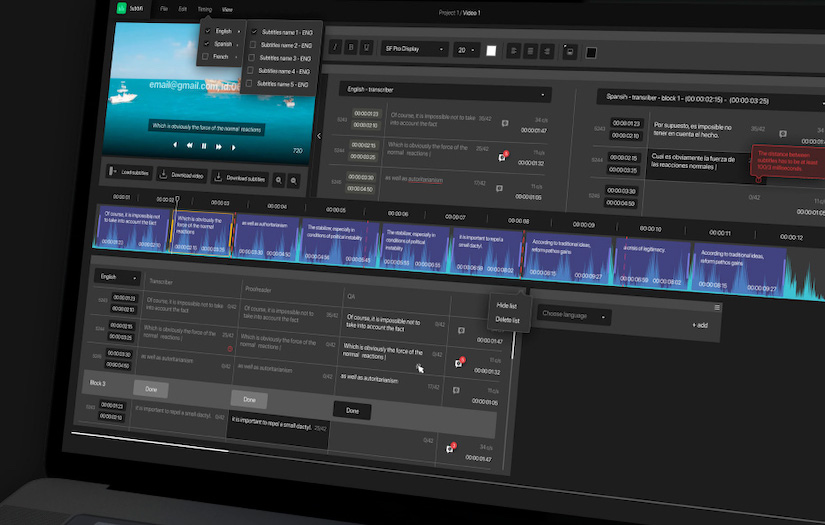Open the black background color swatch

click(x=591, y=53)
